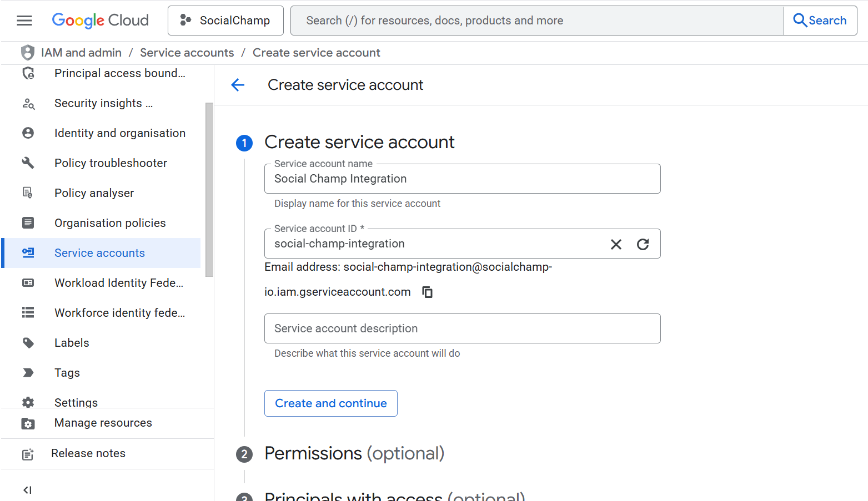This screenshot has width=868, height=501.
Task: Click the Create and continue button
Action: 330,403
